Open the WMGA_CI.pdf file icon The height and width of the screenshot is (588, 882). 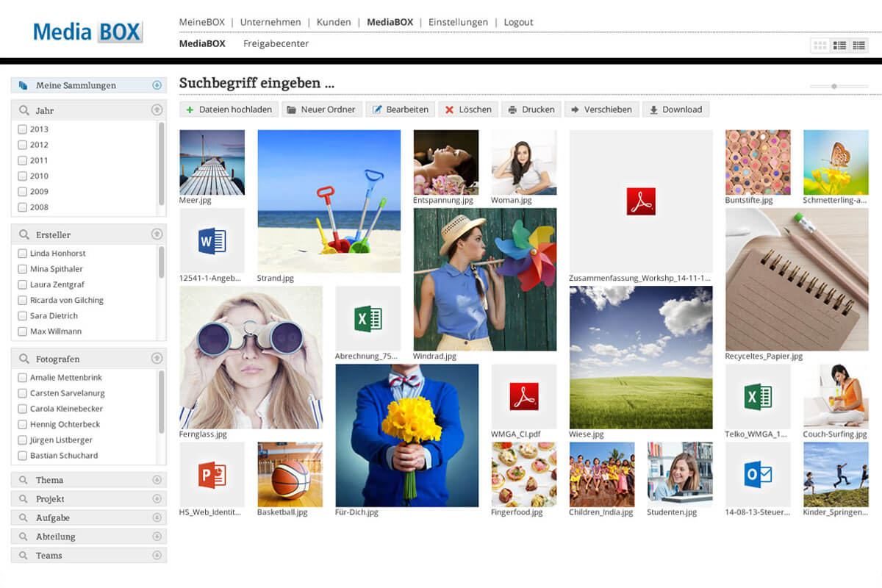(523, 396)
